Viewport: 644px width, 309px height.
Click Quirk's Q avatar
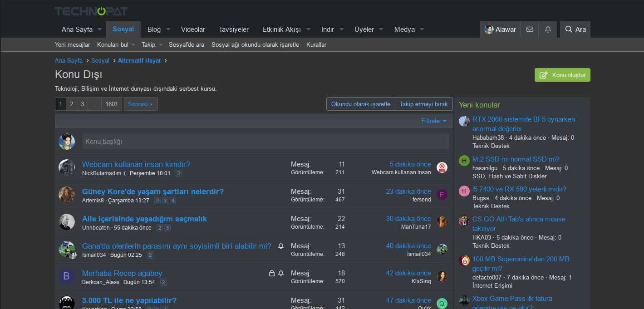tap(442, 304)
